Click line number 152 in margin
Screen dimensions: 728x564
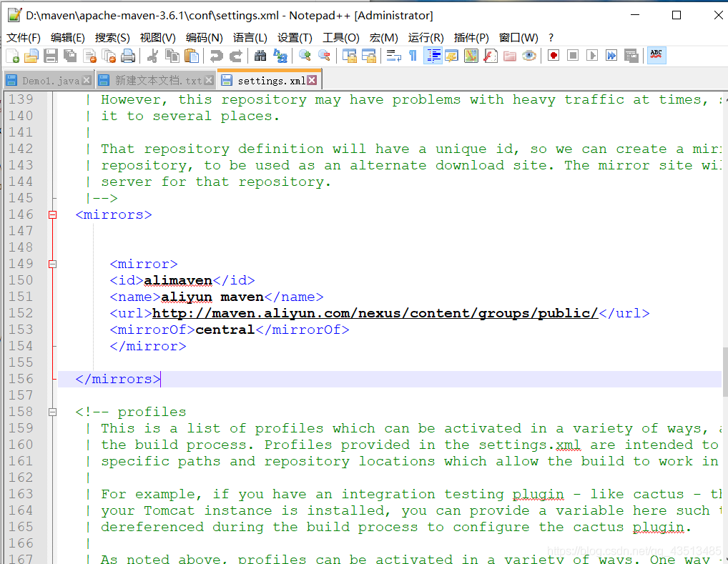[x=21, y=313]
